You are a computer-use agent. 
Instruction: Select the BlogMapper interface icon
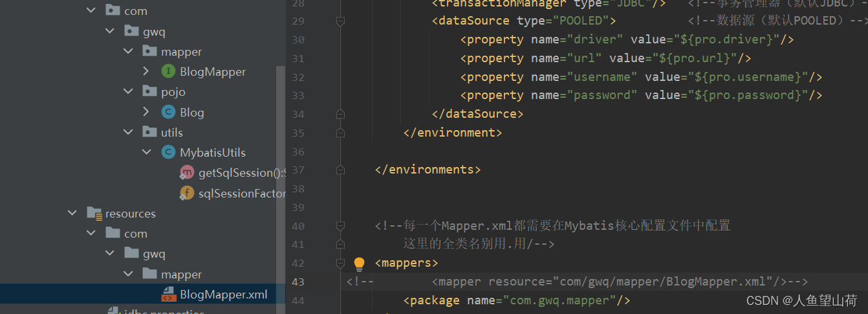coord(168,71)
